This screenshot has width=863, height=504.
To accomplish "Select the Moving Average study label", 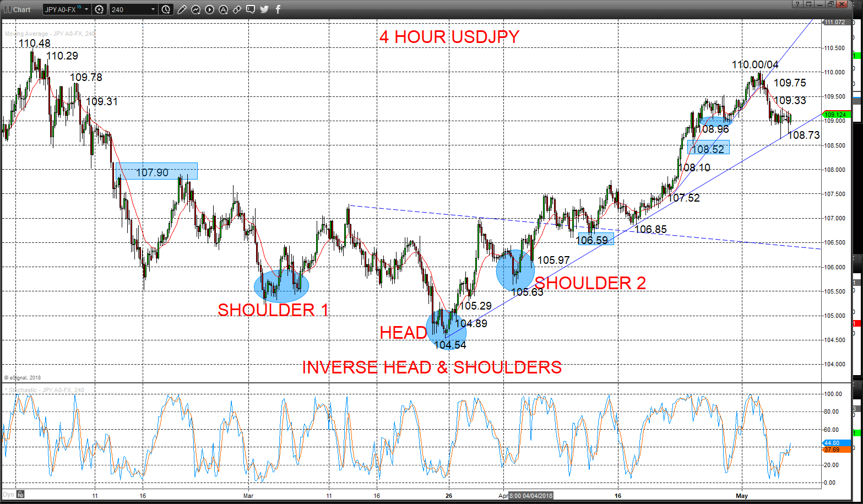I will 50,34.
